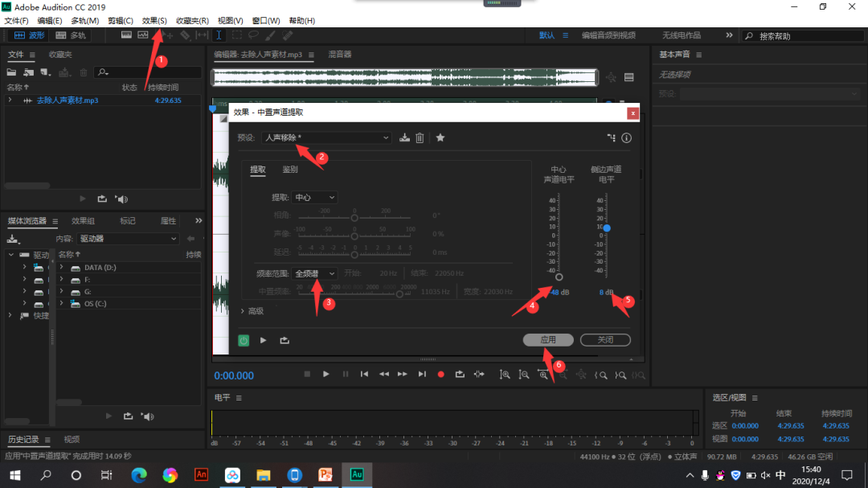Click the 中心声道电平 slider handle
The height and width of the screenshot is (488, 868).
559,277
